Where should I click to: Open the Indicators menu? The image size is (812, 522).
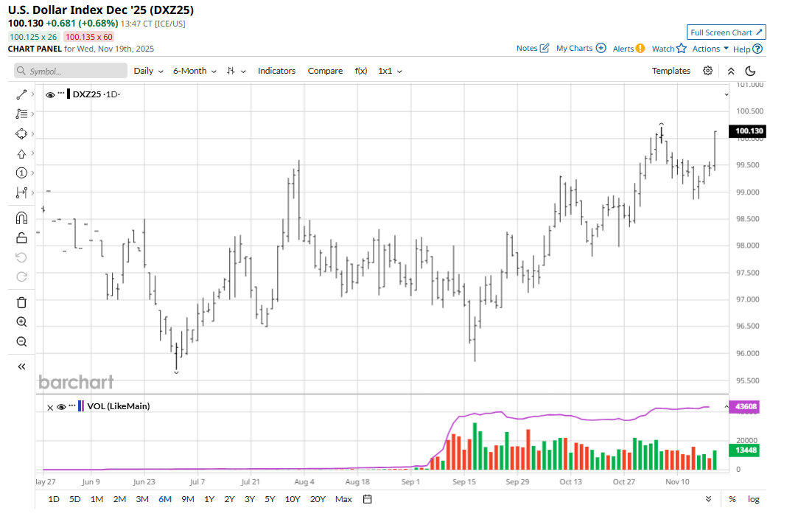click(x=276, y=71)
